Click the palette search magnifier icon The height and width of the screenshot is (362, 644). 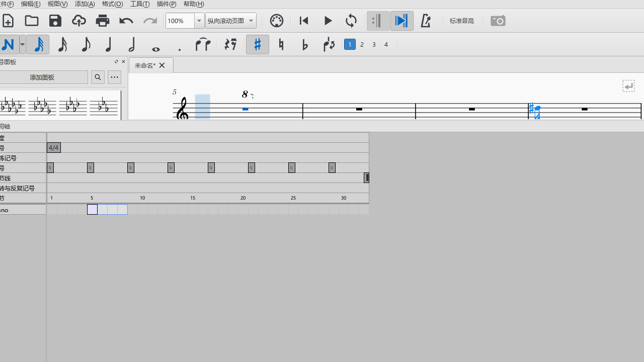(x=98, y=77)
